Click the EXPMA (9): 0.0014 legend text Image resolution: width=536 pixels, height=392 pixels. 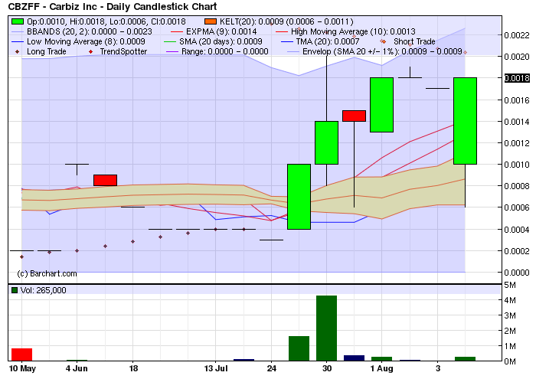[221, 32]
